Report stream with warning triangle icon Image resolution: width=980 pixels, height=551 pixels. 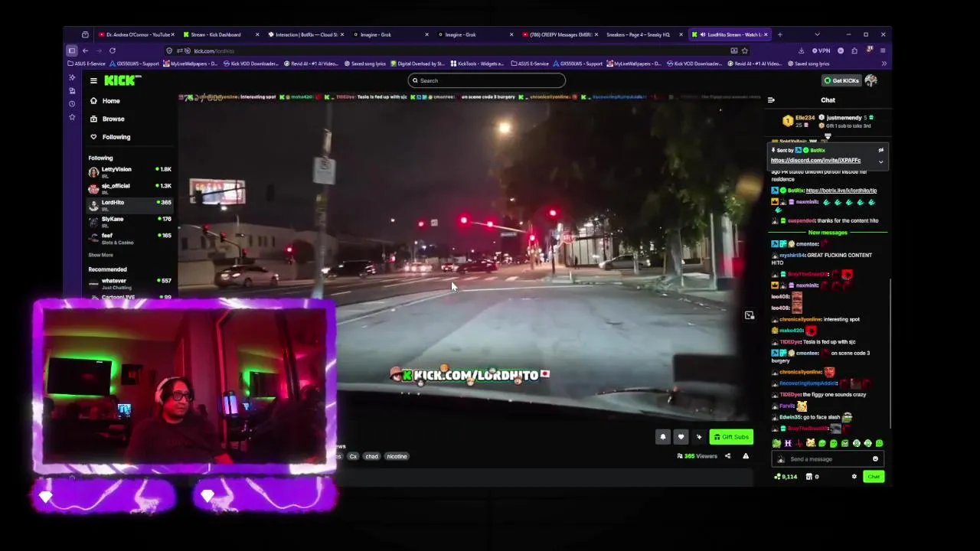click(746, 456)
